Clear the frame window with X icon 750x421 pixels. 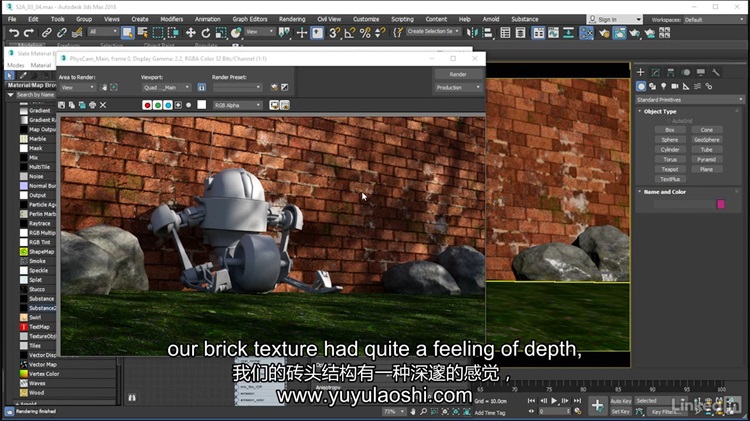click(103, 105)
